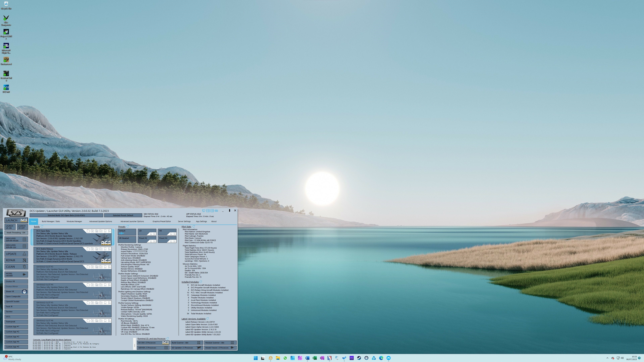Toggle Steam VR option

(16, 292)
